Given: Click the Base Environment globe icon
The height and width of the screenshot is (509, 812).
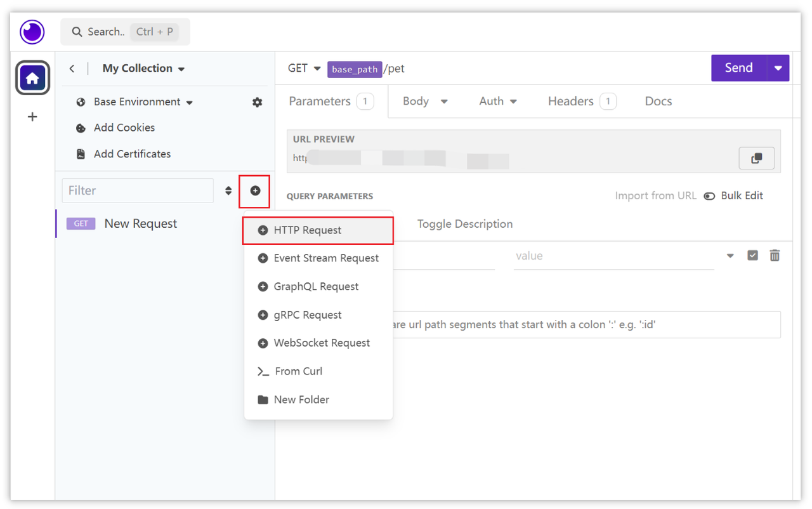Looking at the screenshot, I should click(81, 102).
